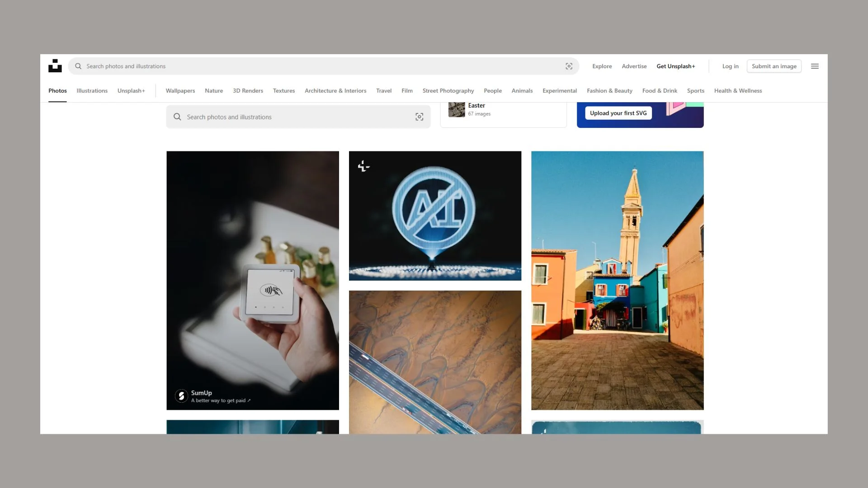Open the Unsplash+ tab
This screenshot has width=868, height=488.
(x=131, y=91)
